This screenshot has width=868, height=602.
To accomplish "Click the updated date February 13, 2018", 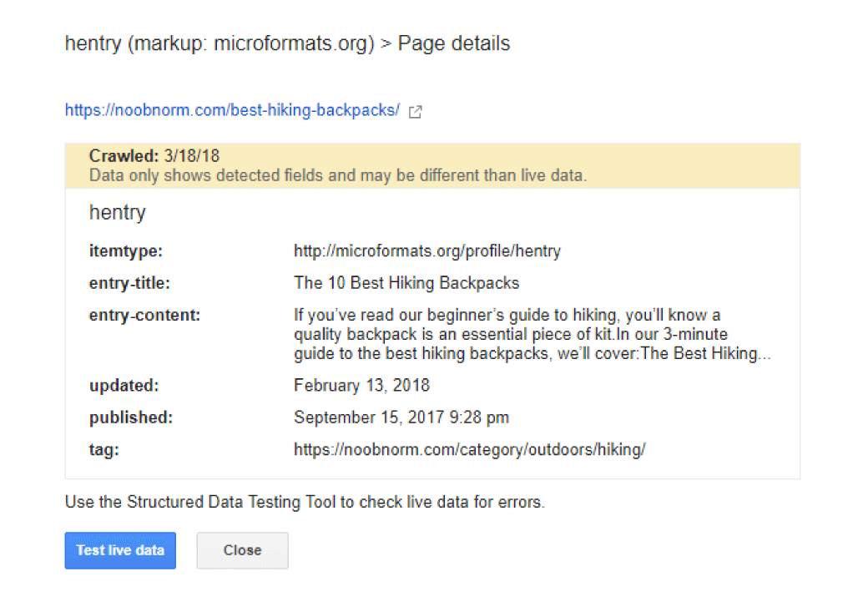I will tap(361, 386).
